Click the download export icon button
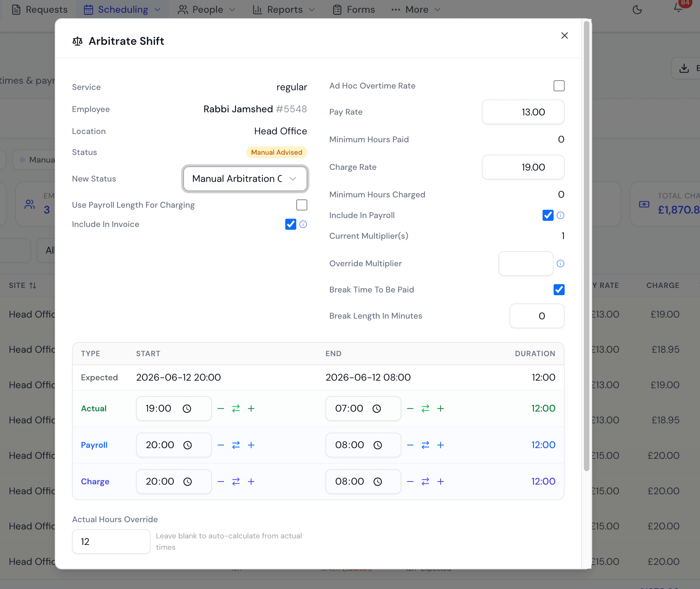Viewport: 700px width, 589px height. (684, 68)
